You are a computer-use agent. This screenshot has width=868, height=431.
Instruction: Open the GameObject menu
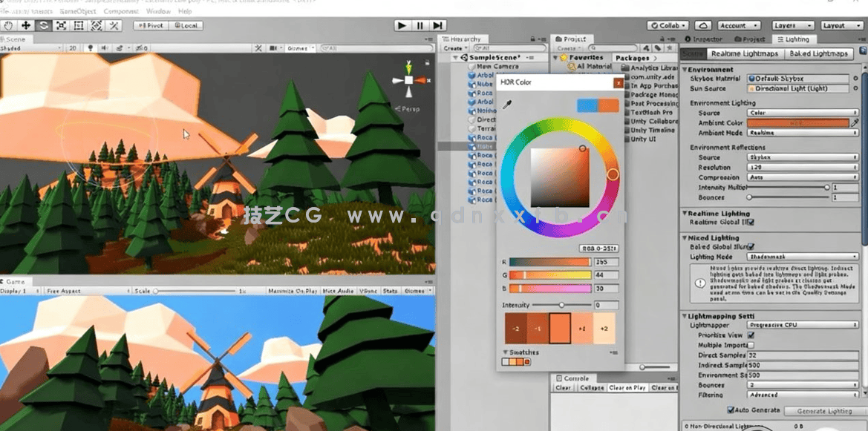pos(79,12)
